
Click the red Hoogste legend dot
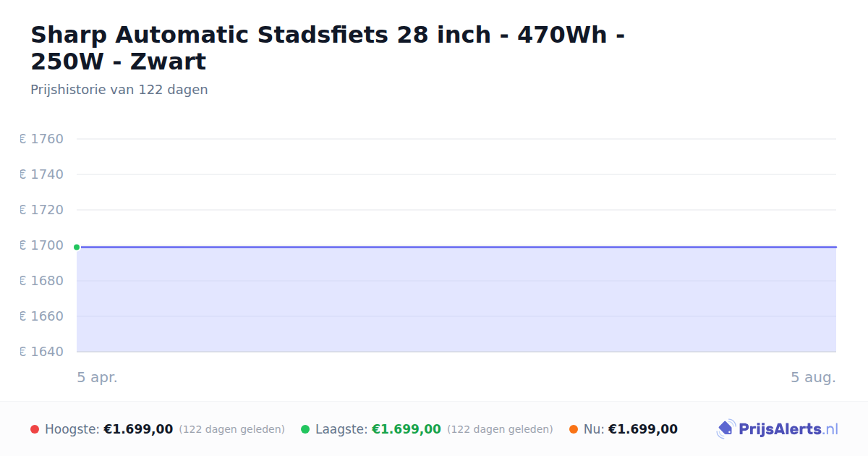35,429
